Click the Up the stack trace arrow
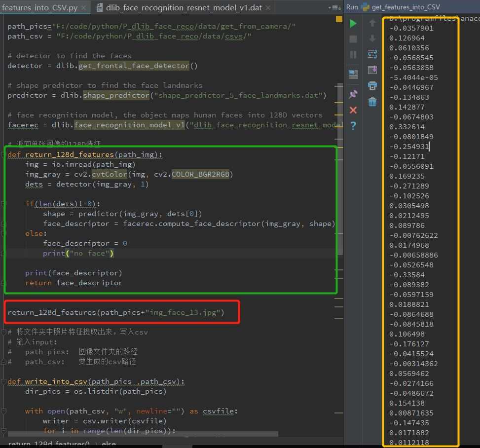The width and height of the screenshot is (480, 448). 372,23
